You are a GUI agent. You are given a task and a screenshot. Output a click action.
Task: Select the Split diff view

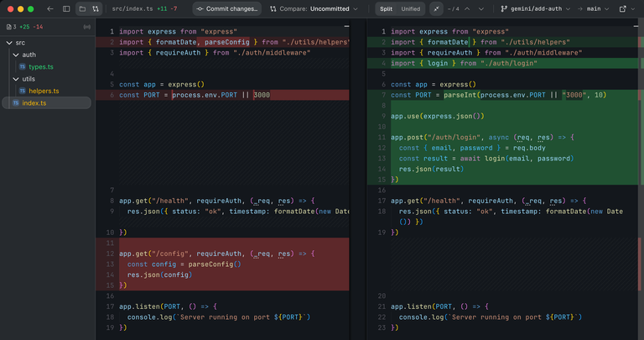pos(386,8)
